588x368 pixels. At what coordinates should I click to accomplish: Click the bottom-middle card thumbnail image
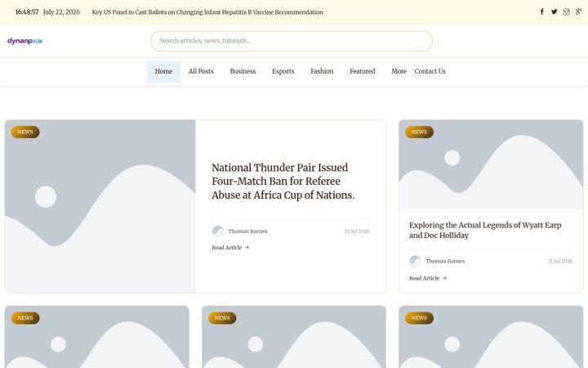[294, 337]
